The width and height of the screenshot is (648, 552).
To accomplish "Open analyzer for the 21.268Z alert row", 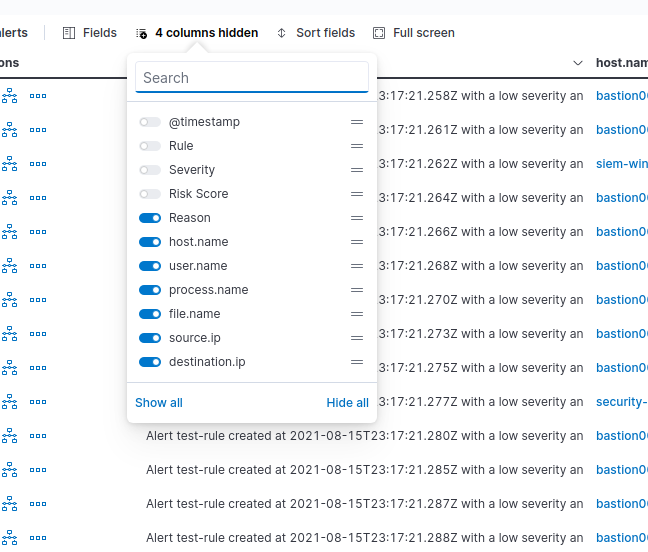I will [10, 266].
